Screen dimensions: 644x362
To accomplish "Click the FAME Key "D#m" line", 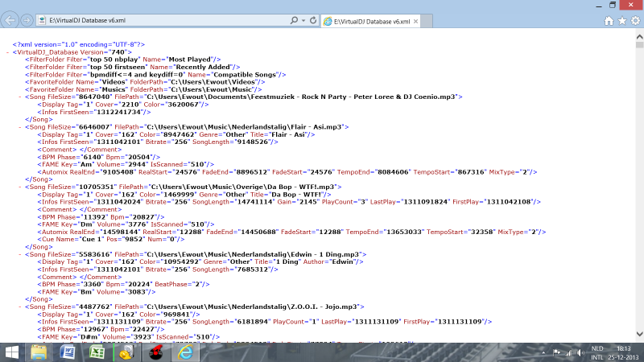I will pos(129,337).
